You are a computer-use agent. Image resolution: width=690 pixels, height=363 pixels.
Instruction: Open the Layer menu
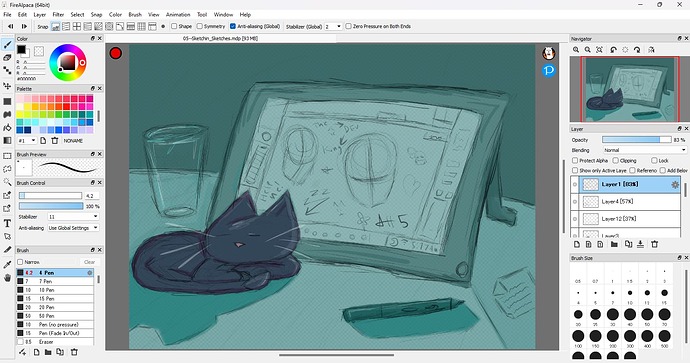coord(40,15)
